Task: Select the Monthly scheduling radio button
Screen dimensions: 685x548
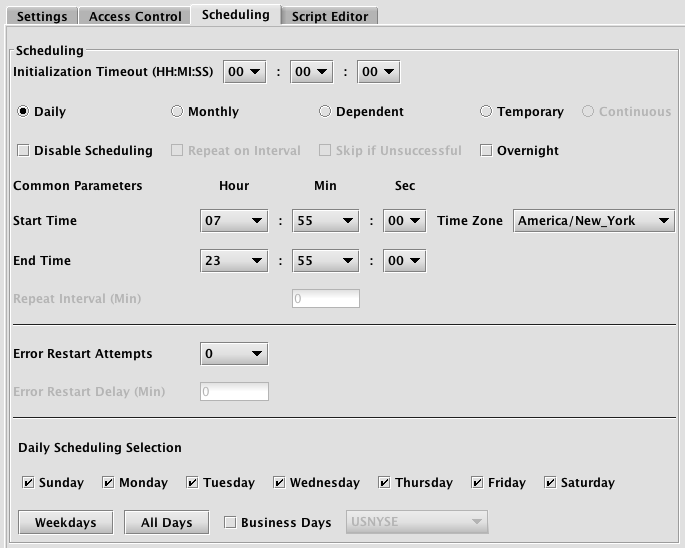Action: [177, 112]
